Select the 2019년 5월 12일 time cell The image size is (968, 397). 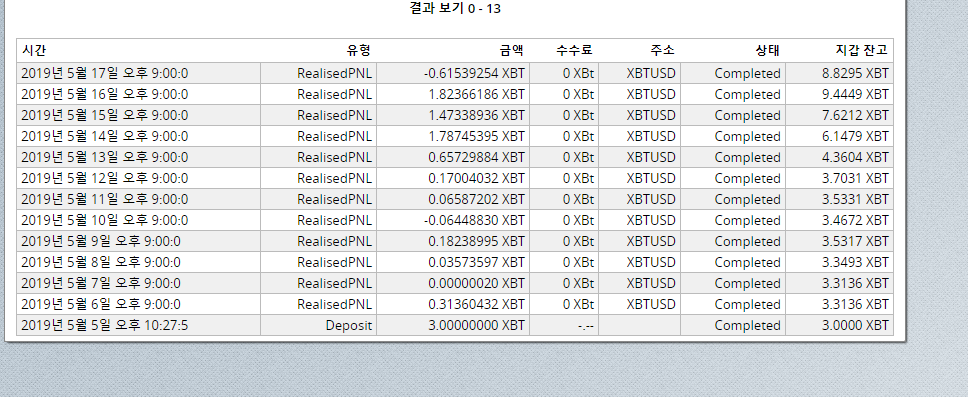(x=138, y=178)
